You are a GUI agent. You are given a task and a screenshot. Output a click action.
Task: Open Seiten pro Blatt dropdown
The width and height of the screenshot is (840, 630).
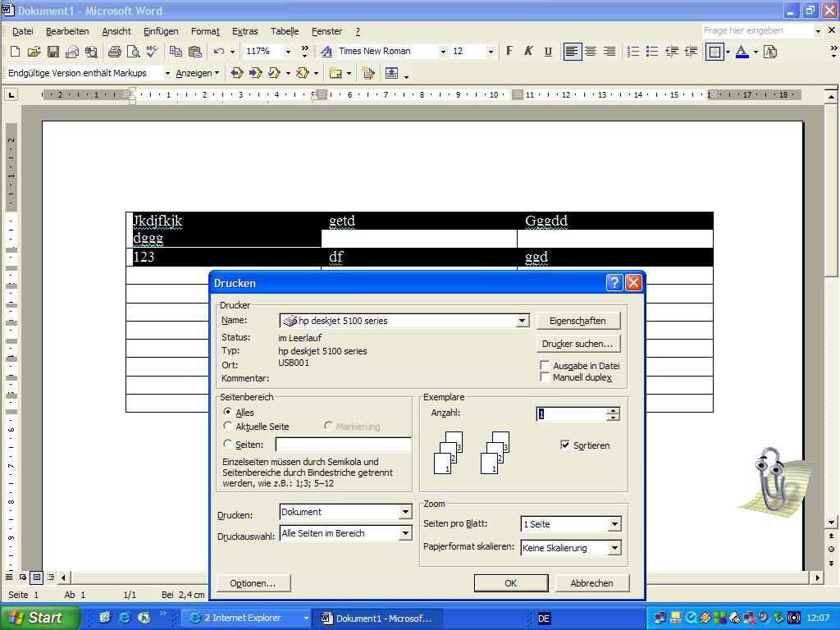614,524
